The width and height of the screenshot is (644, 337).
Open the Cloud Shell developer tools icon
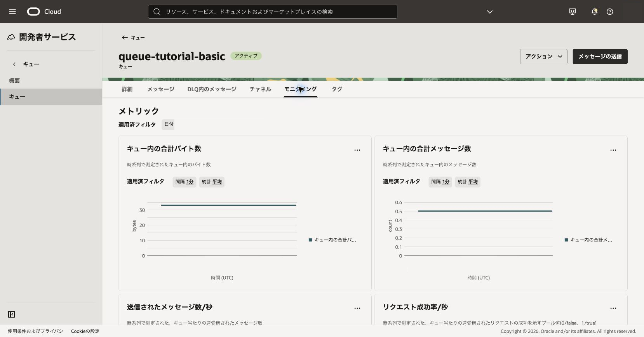pos(573,12)
